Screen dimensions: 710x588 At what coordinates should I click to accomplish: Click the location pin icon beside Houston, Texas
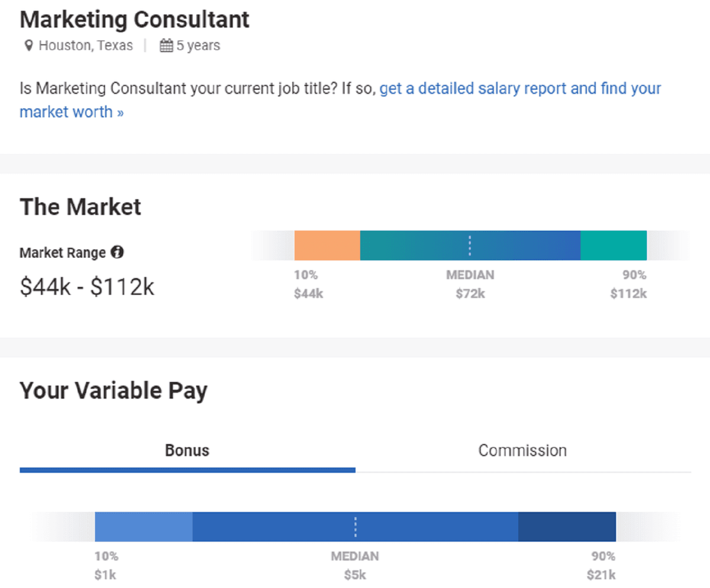coord(29,45)
